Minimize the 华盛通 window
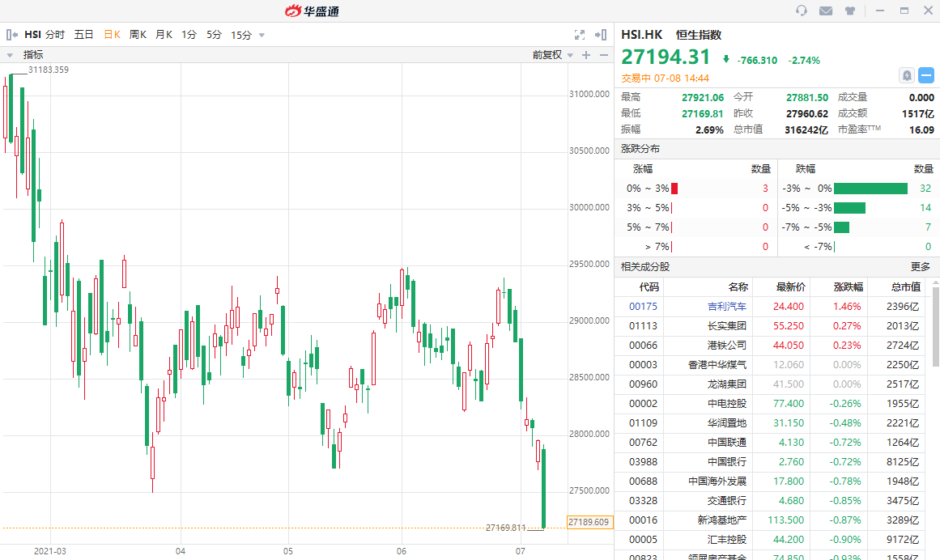This screenshot has width=940, height=560. click(880, 11)
